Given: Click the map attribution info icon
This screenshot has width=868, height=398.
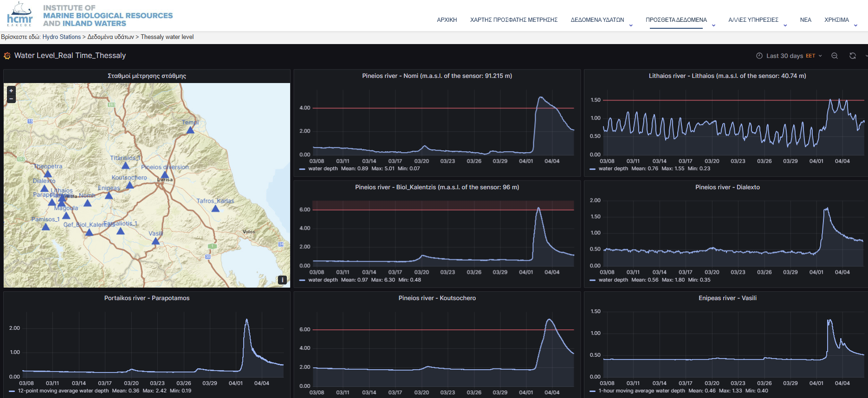Looking at the screenshot, I should tap(282, 280).
